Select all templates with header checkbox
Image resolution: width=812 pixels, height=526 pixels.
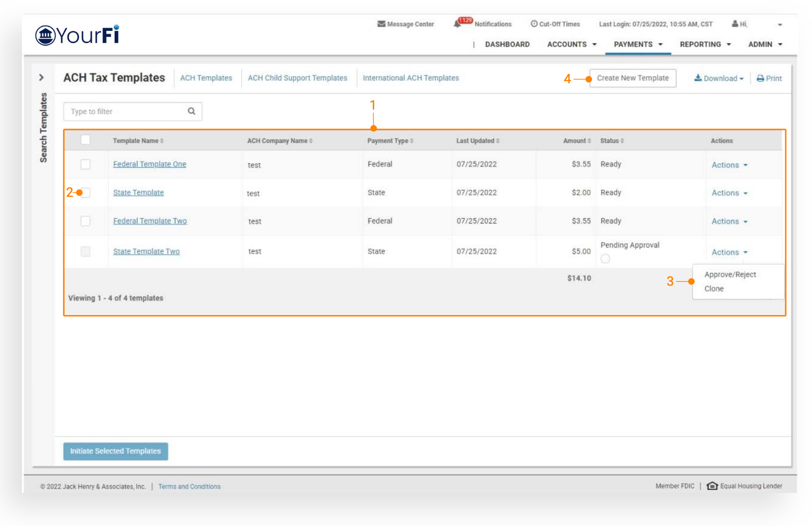point(86,140)
